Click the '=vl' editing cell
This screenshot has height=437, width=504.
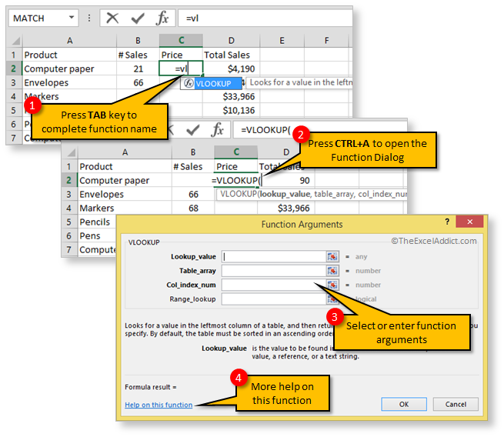pyautogui.click(x=181, y=68)
